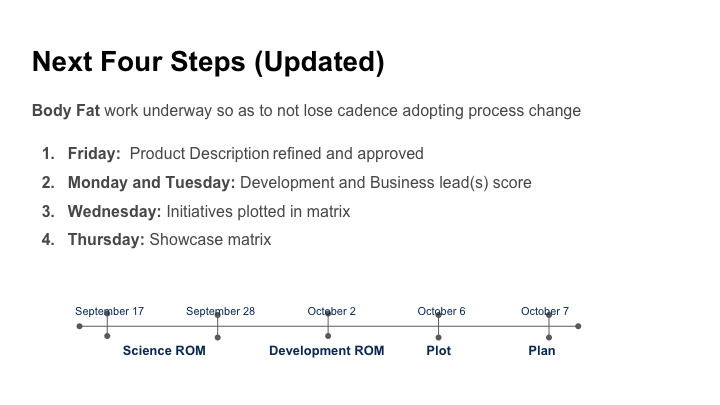
Task: Click the 'Science ROM' timeline label
Action: pos(164,351)
